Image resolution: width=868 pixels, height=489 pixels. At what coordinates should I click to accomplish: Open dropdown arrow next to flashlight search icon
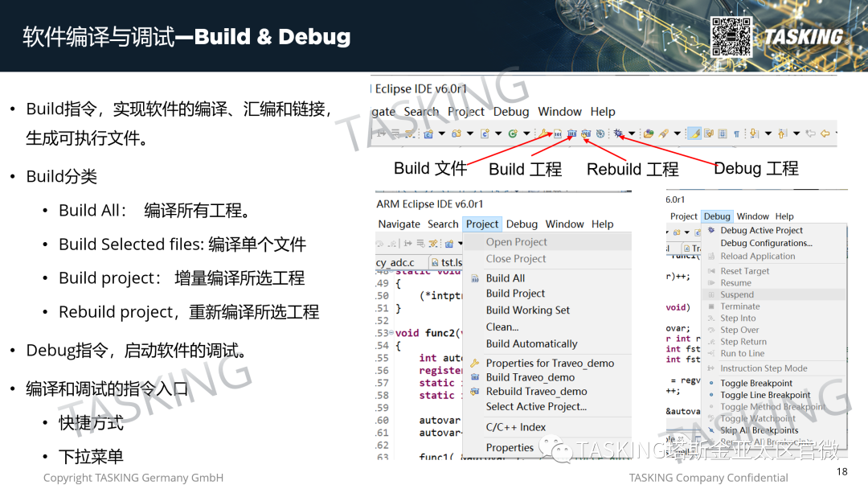coord(677,134)
